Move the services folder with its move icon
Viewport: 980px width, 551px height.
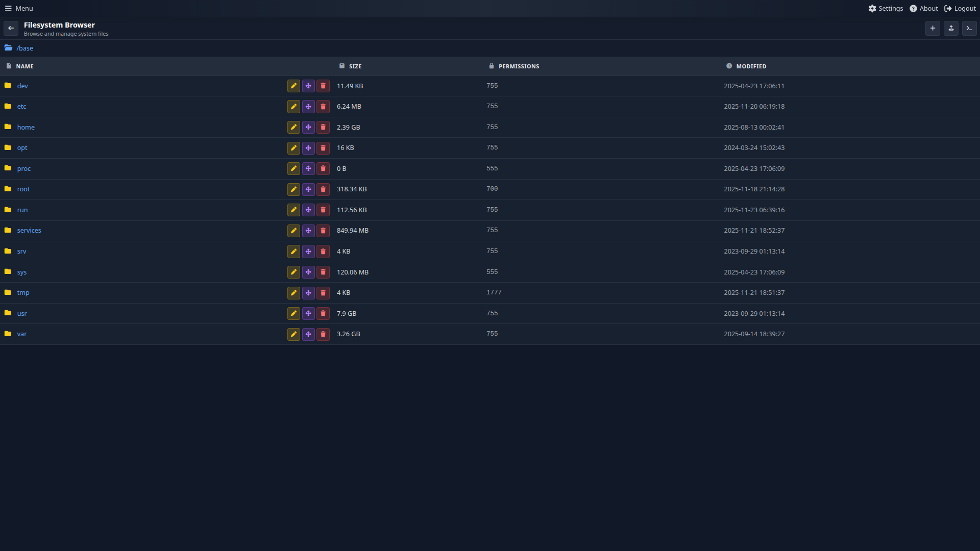308,231
